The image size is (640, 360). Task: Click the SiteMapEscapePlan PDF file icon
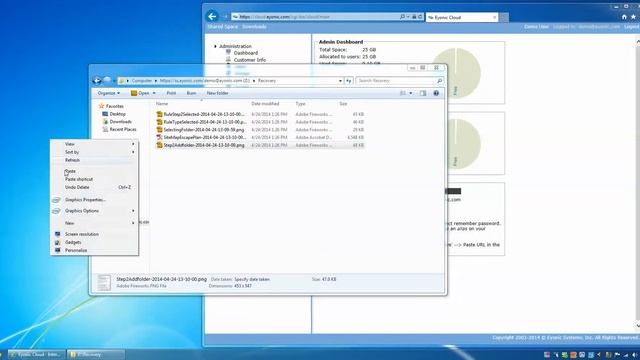coord(160,138)
